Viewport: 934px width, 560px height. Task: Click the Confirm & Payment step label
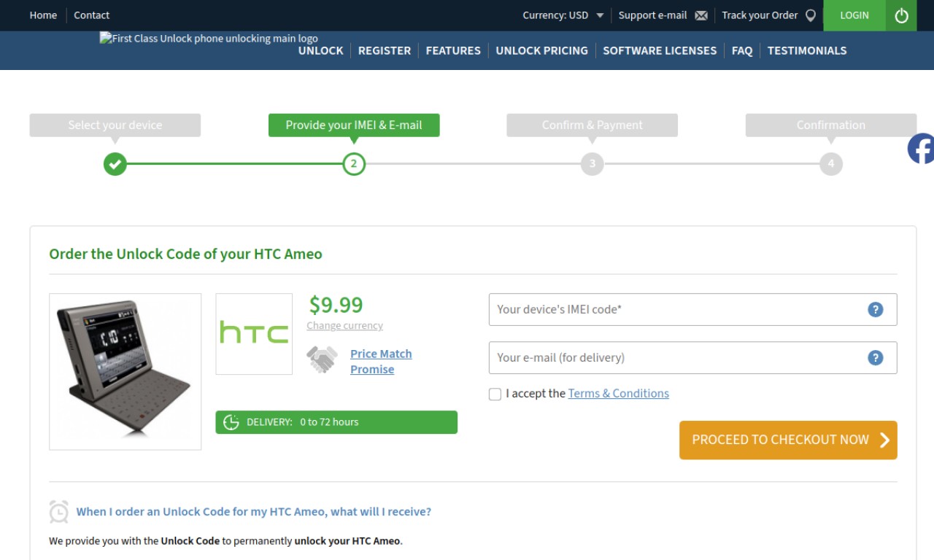(593, 125)
